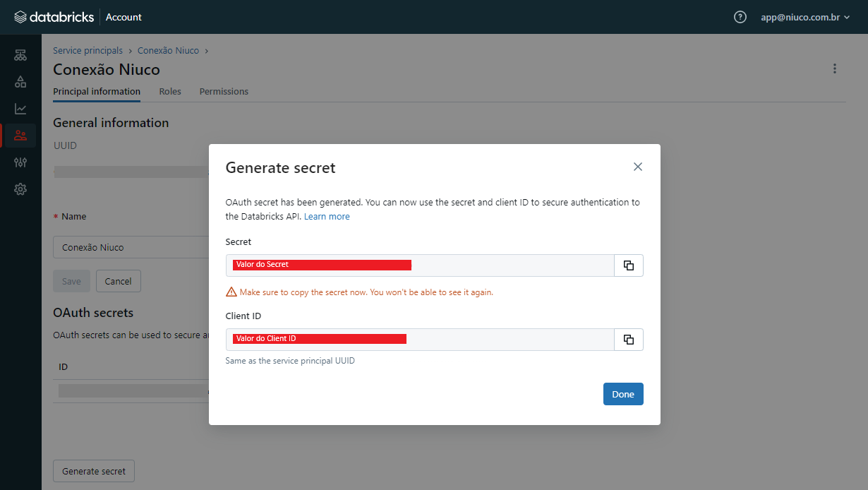Screen dimensions: 868x490
Task: Click the ID column header
Action: [x=63, y=367]
